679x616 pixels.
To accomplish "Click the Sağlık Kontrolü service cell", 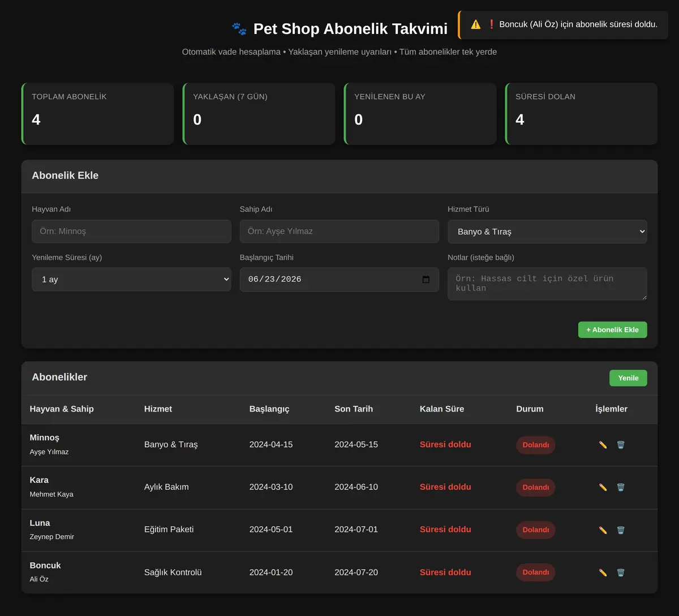I will (x=173, y=572).
